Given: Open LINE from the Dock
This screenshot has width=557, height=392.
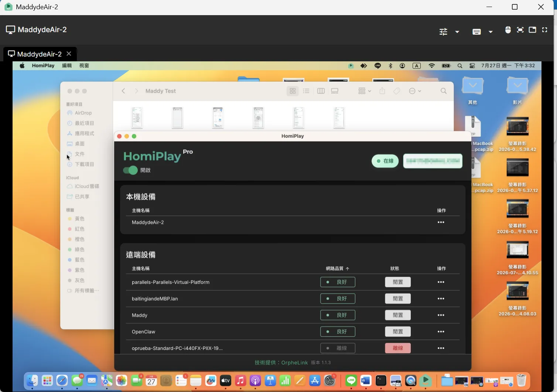Looking at the screenshot, I should (x=351, y=381).
